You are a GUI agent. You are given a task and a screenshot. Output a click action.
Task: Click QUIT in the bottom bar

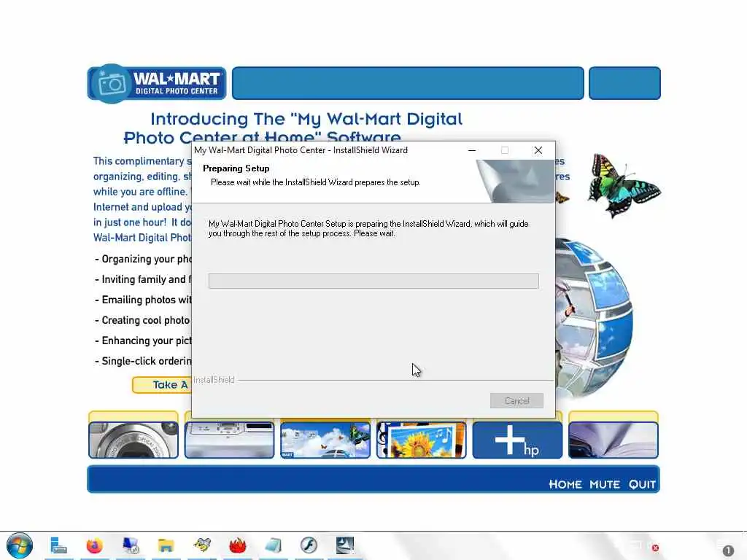(642, 484)
